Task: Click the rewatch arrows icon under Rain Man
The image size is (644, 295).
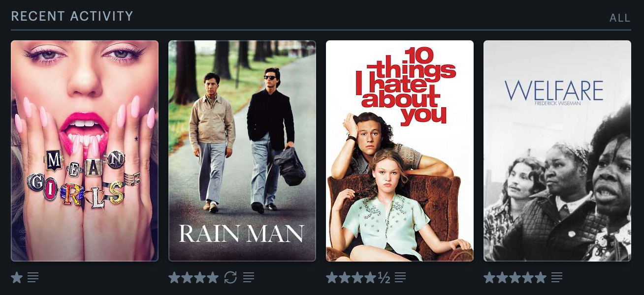Action: 230,278
